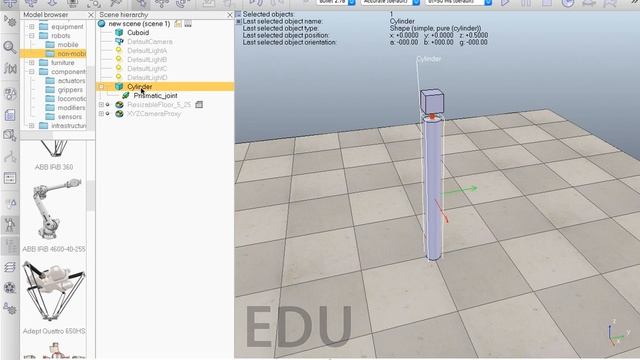Select the object shift toolbar tool
Viewport: 640px width, 360px height.
coord(162,3)
